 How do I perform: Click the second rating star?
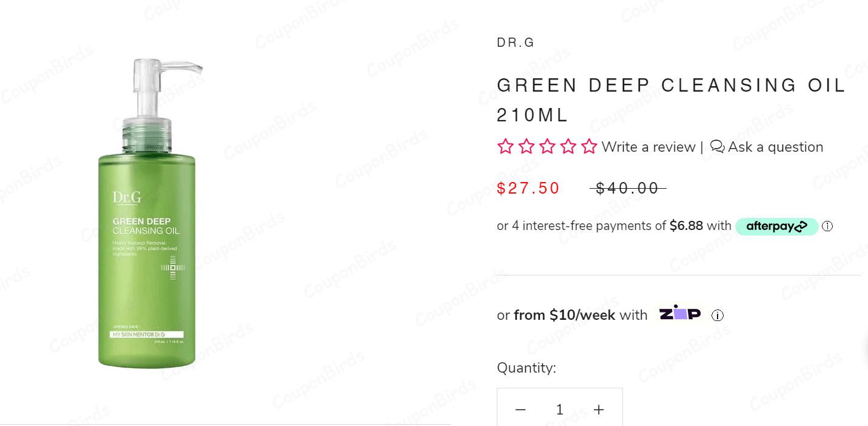(x=527, y=147)
